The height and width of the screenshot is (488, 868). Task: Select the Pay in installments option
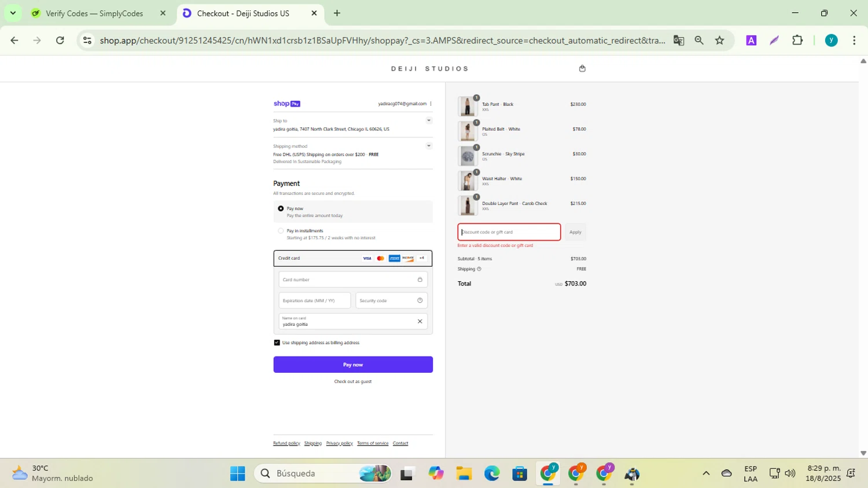click(281, 231)
